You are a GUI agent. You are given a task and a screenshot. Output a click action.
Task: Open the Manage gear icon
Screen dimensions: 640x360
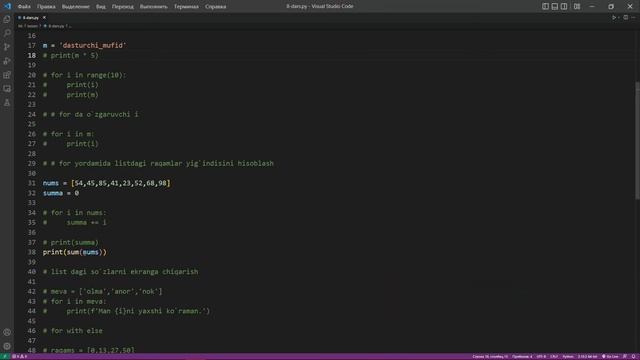click(x=7, y=346)
